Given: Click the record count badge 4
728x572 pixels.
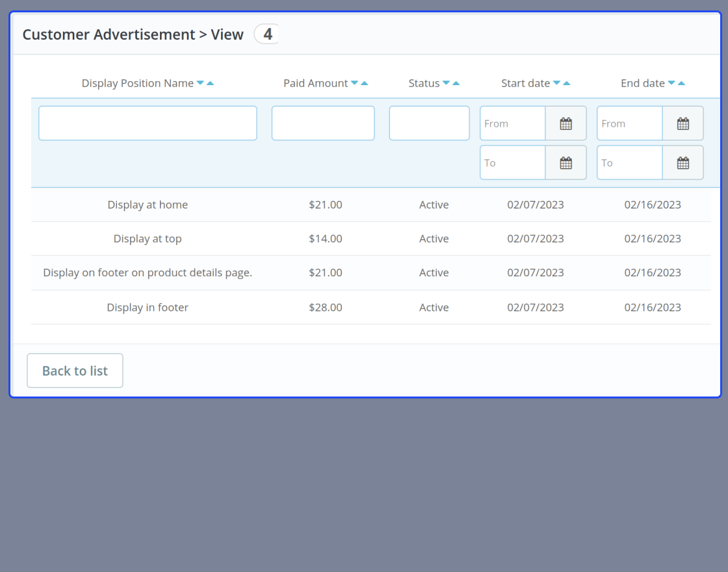Looking at the screenshot, I should click(267, 34).
